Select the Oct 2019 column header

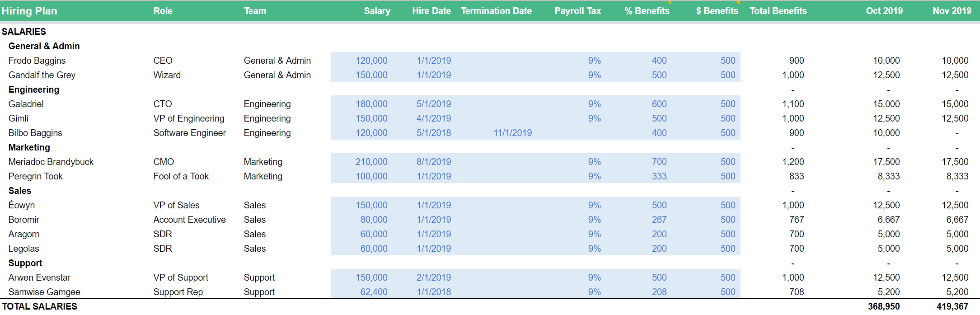[x=884, y=11]
